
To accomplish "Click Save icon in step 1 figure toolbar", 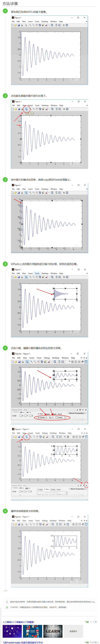I will click(x=19, y=25).
